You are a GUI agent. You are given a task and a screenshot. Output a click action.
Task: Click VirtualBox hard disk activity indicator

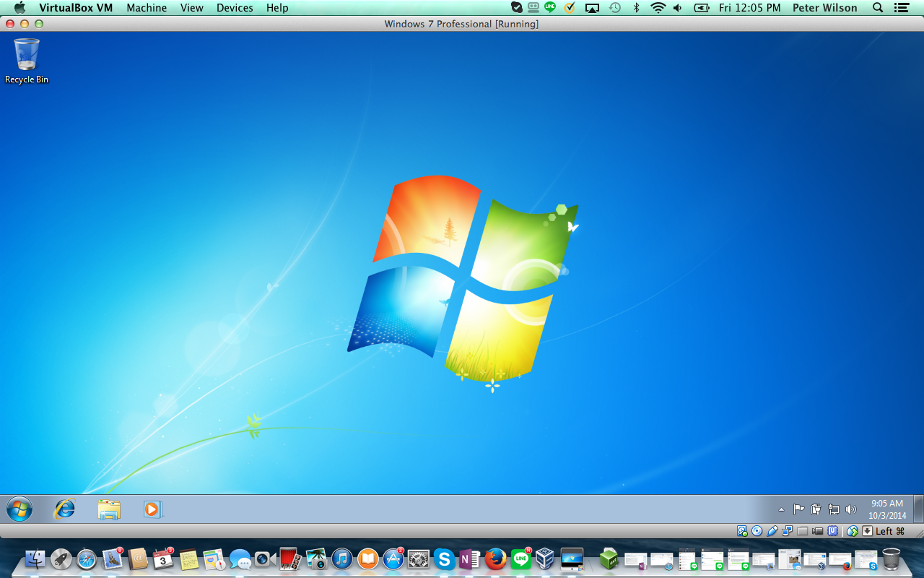tap(742, 531)
